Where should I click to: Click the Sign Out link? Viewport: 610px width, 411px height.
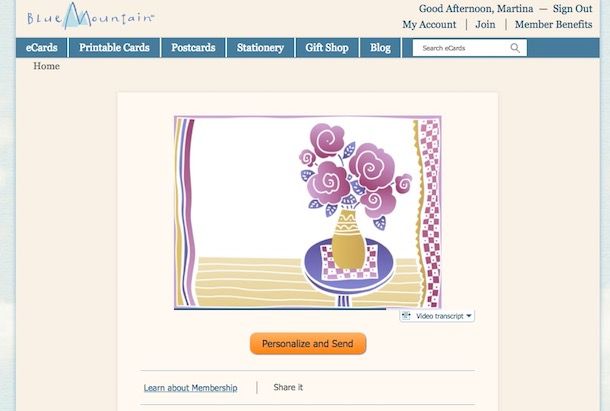coord(572,9)
